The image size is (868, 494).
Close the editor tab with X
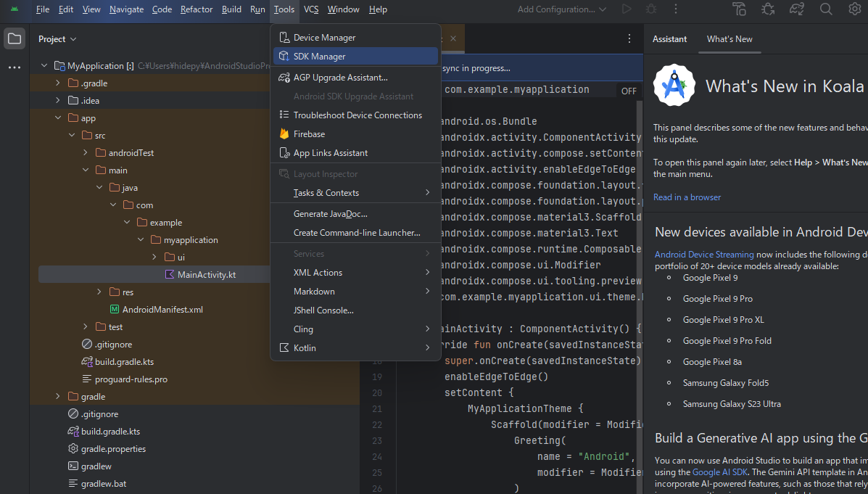tap(453, 38)
